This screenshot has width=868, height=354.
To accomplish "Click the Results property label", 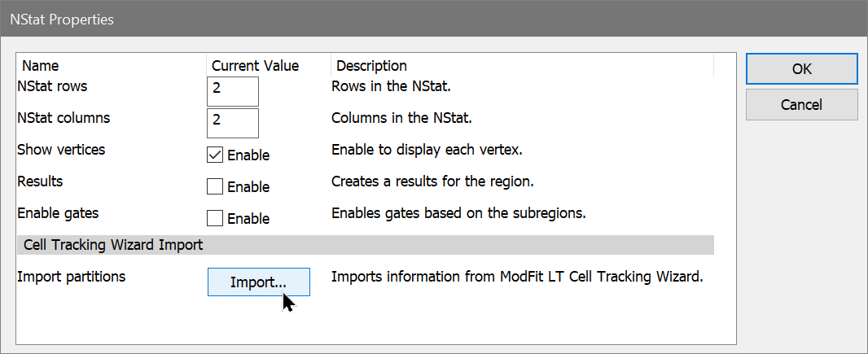I will pyautogui.click(x=40, y=181).
